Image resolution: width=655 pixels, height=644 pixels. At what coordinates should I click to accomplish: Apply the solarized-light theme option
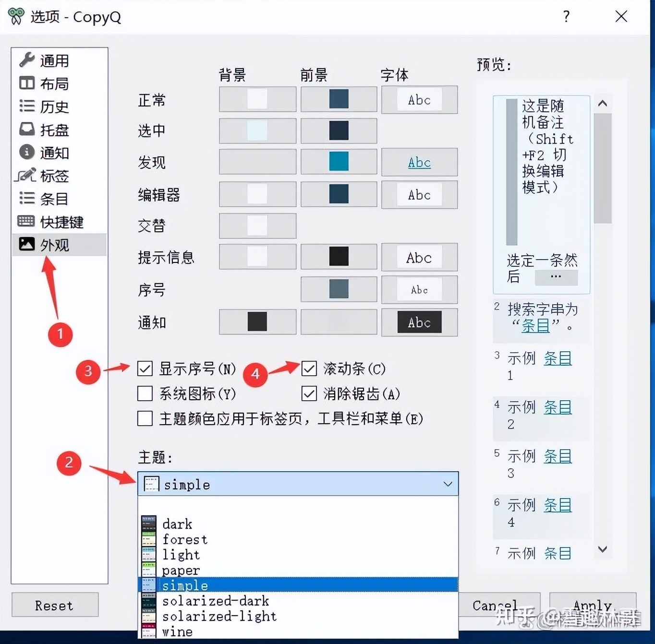(298, 616)
